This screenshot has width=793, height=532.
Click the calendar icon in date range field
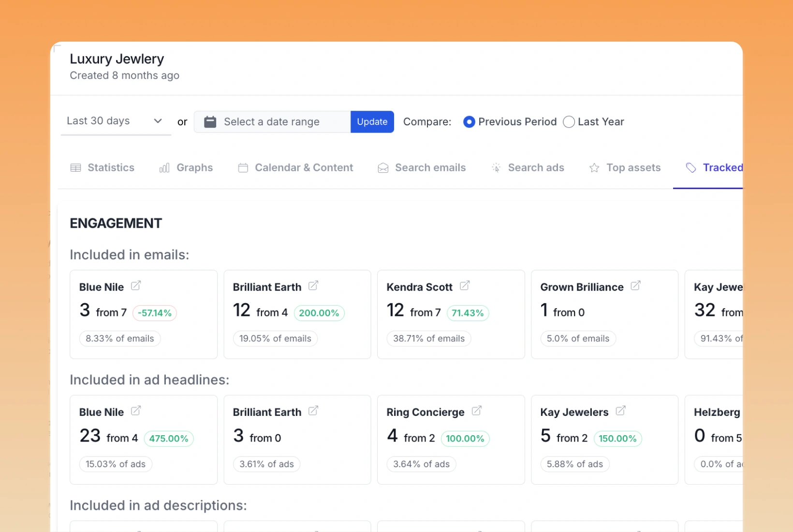(210, 122)
